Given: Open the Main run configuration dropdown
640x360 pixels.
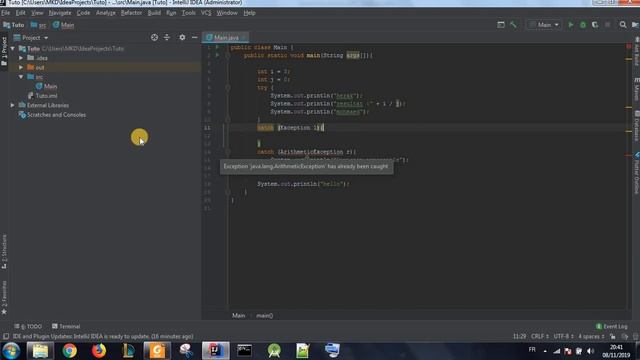Looking at the screenshot, I should (544, 25).
